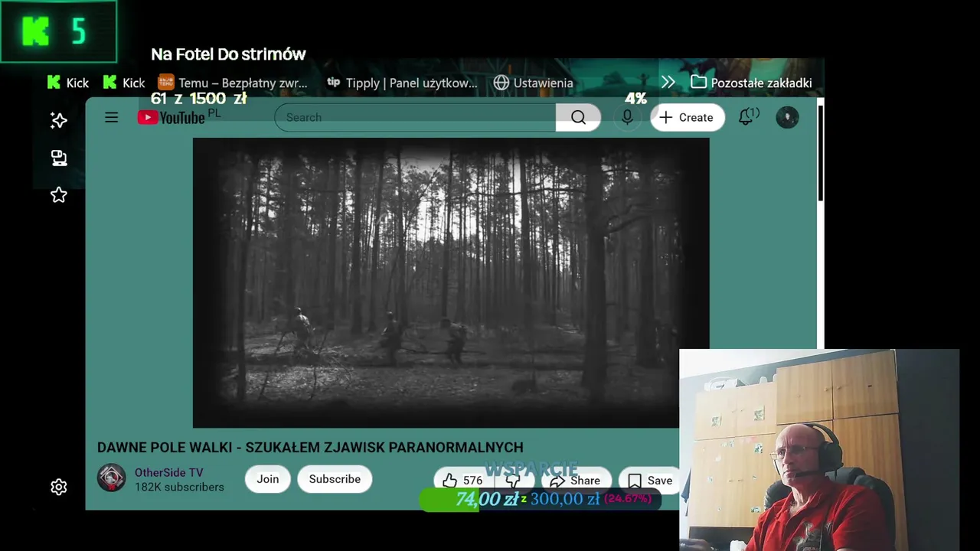
Task: Like the video with 576 likes
Action: (463, 481)
